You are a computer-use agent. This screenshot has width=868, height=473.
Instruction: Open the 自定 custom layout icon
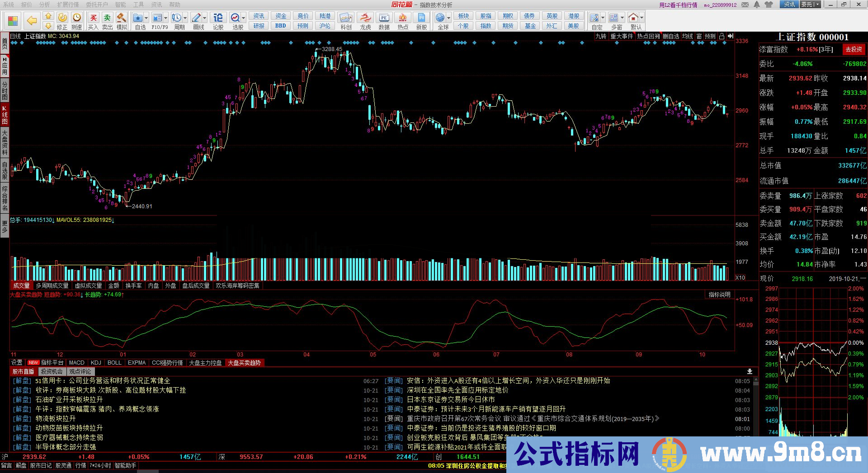pos(595,18)
